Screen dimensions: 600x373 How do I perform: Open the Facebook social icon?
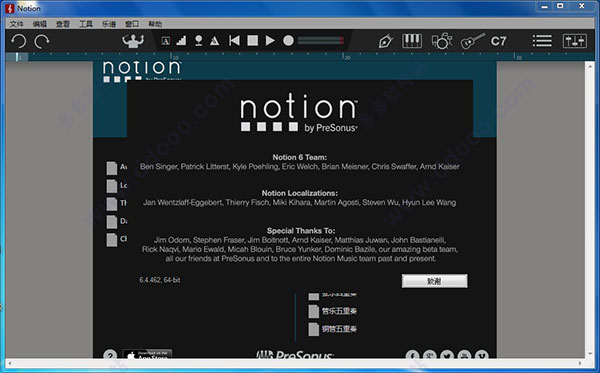click(x=412, y=355)
